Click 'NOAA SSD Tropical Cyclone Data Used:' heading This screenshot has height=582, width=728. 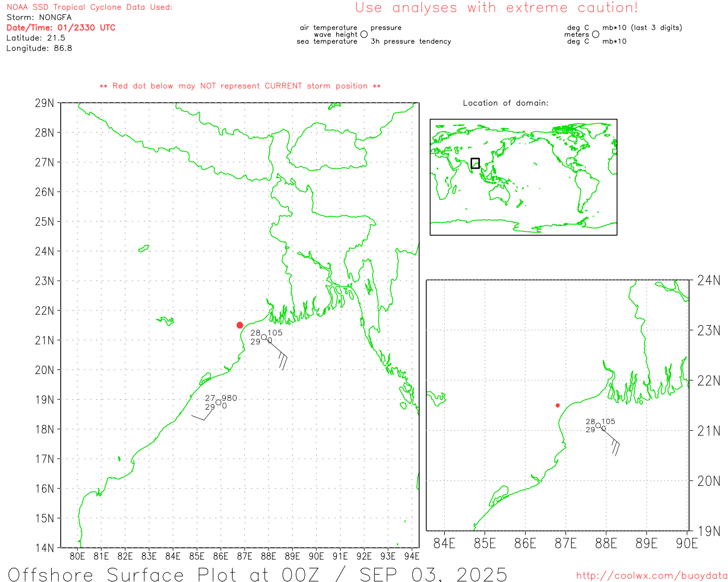coord(89,7)
